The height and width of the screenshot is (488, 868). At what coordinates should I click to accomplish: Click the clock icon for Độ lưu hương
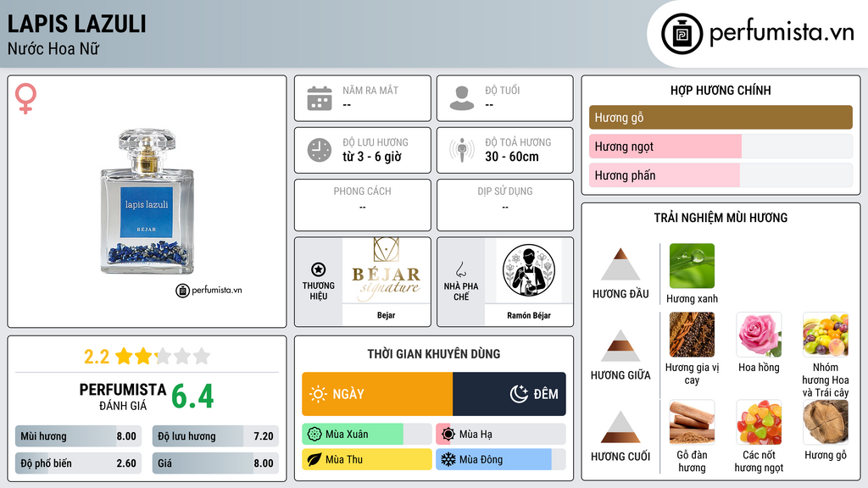click(320, 150)
